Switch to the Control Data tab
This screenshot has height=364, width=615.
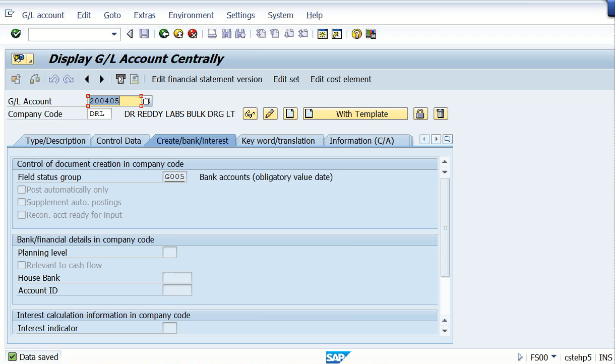point(119,141)
